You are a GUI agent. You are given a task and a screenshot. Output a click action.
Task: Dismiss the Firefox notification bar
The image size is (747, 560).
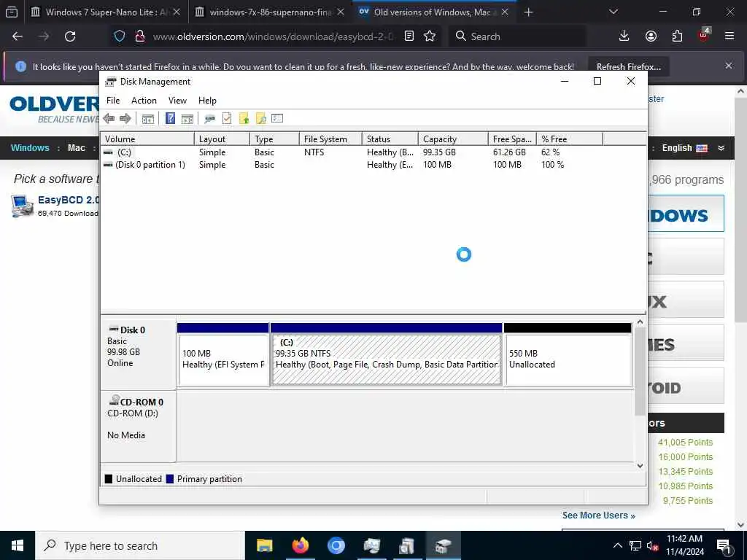pos(729,66)
